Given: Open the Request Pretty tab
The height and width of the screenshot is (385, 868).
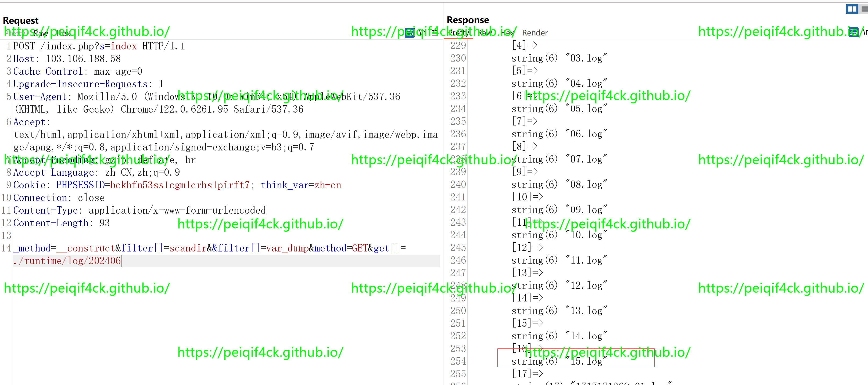Looking at the screenshot, I should point(14,33).
